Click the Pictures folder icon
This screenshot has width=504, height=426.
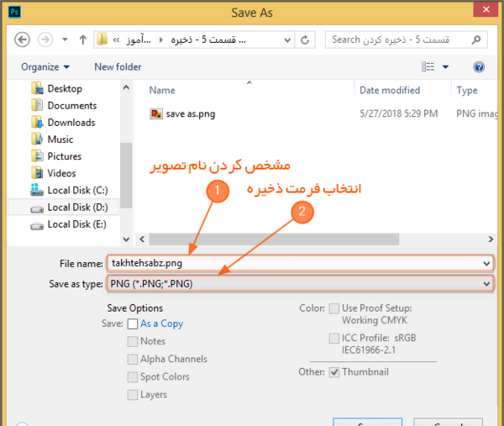[x=37, y=156]
